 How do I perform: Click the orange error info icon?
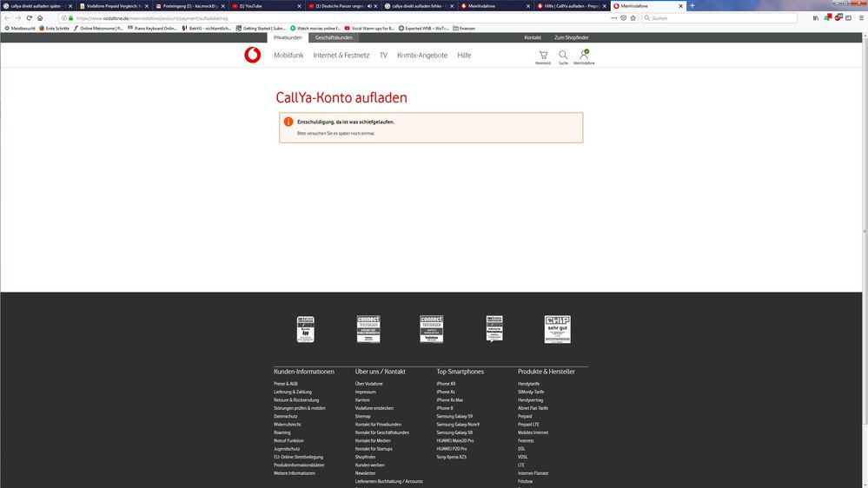point(288,122)
